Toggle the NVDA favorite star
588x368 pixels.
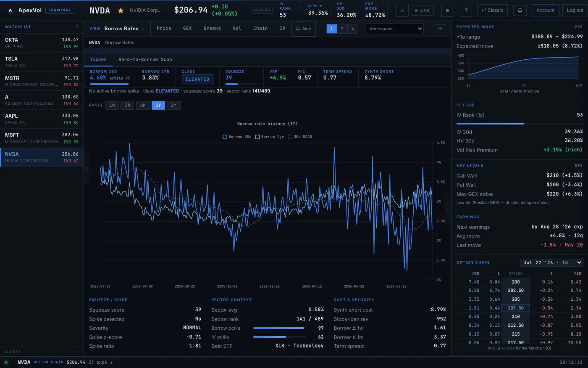coord(121,11)
